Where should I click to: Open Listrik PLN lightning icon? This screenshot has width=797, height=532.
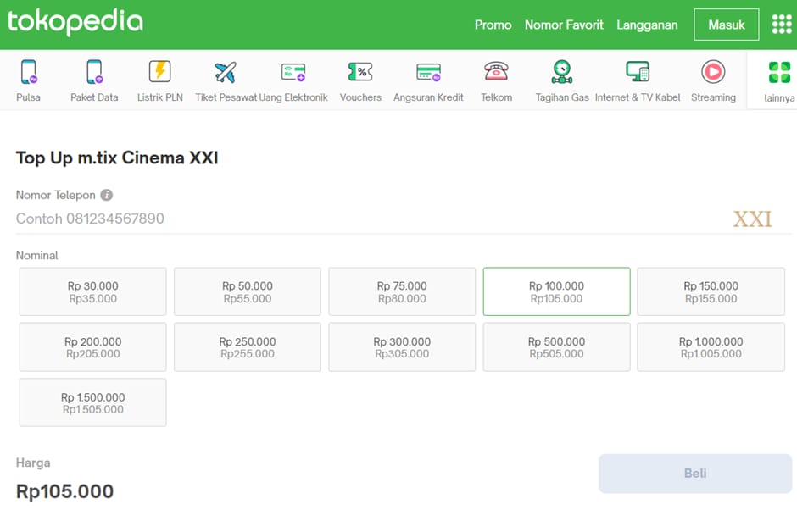pyautogui.click(x=159, y=71)
